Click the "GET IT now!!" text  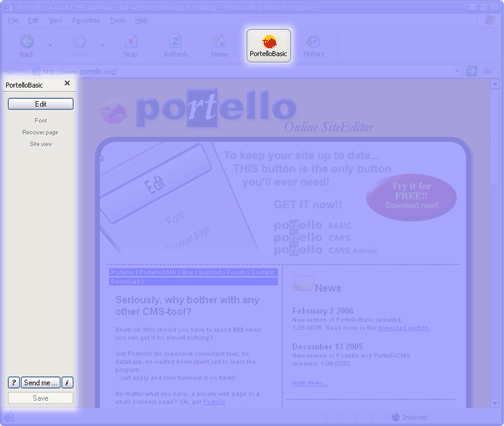[308, 204]
